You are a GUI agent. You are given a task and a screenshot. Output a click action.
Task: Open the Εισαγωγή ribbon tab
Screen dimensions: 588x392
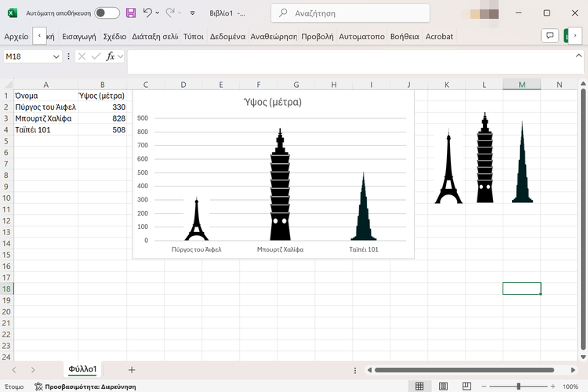click(x=79, y=36)
